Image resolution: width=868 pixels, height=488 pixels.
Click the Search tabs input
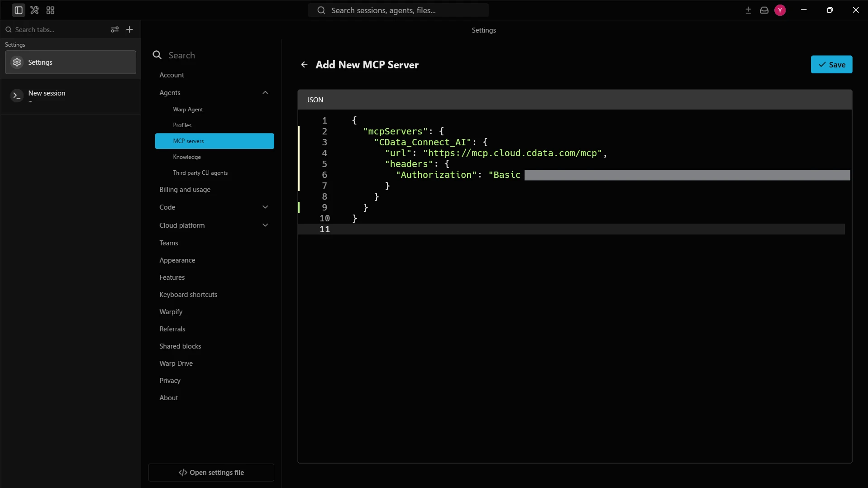tap(54, 29)
